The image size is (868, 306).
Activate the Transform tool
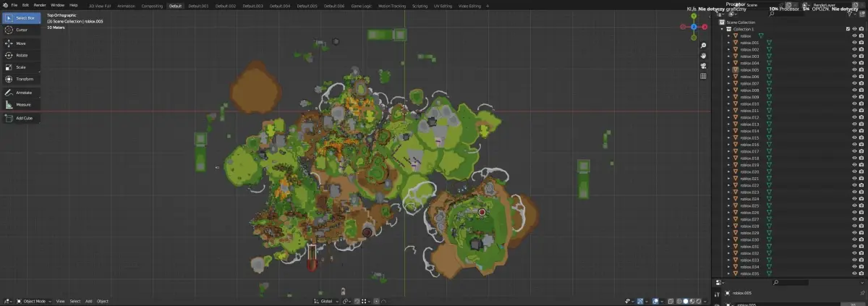(x=21, y=79)
